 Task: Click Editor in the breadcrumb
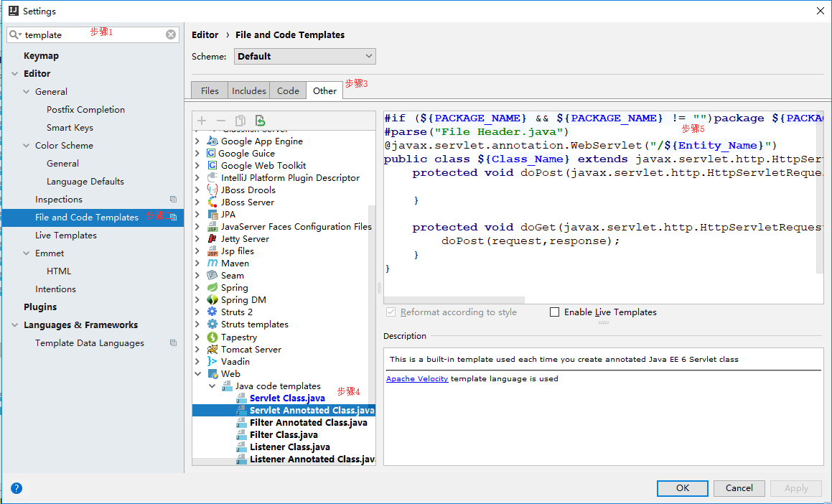coord(205,34)
